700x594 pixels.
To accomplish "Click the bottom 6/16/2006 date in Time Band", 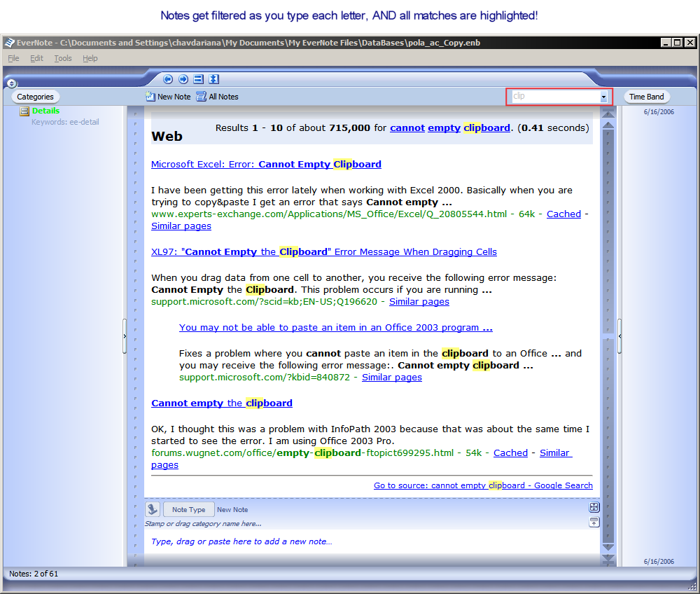I will coord(659,561).
